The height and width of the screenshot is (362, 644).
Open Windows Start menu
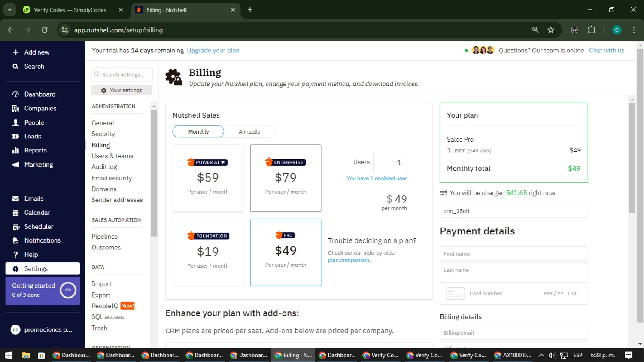coord(9,355)
